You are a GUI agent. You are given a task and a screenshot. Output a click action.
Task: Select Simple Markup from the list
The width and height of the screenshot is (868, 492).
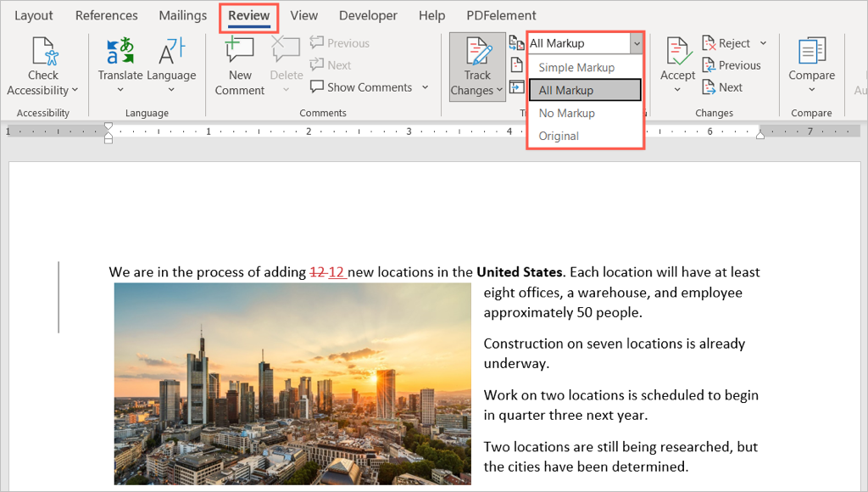click(576, 68)
